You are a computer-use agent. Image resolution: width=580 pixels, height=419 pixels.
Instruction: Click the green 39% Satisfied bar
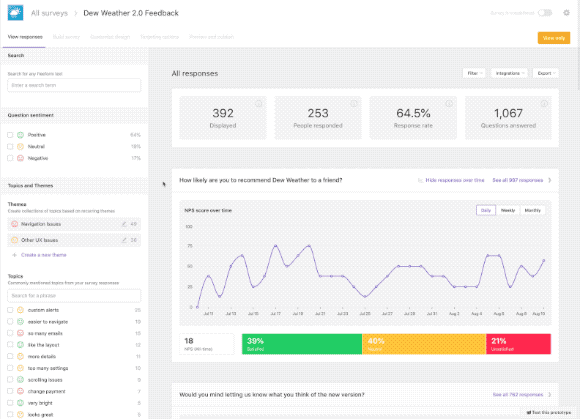click(x=302, y=344)
